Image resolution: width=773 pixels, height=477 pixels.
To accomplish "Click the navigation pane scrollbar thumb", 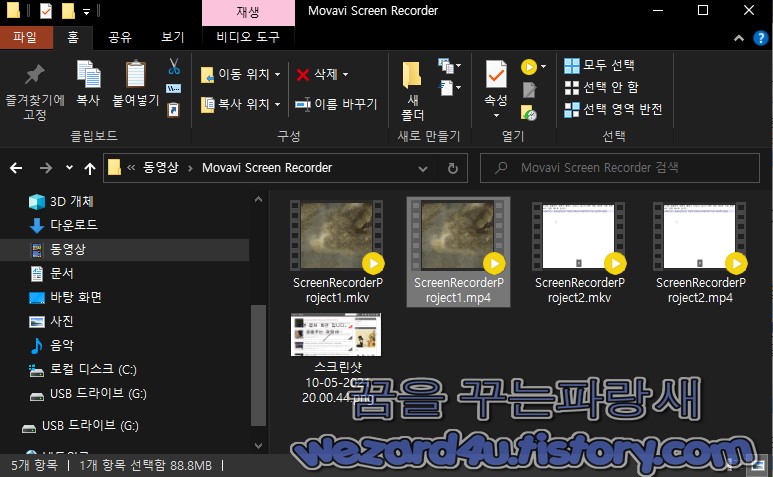I will (258, 365).
